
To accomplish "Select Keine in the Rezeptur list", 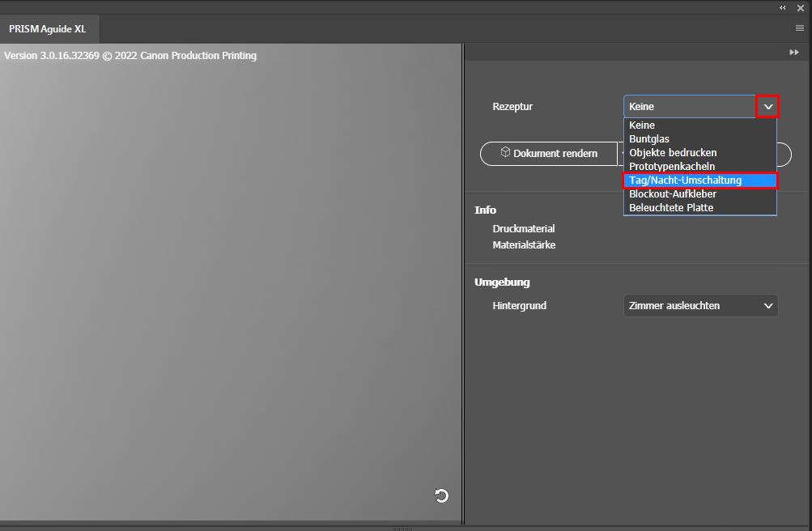I will (700, 125).
